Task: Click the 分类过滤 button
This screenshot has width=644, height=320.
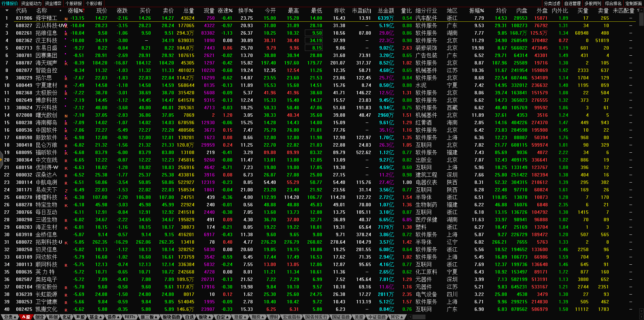Action: click(552, 3)
